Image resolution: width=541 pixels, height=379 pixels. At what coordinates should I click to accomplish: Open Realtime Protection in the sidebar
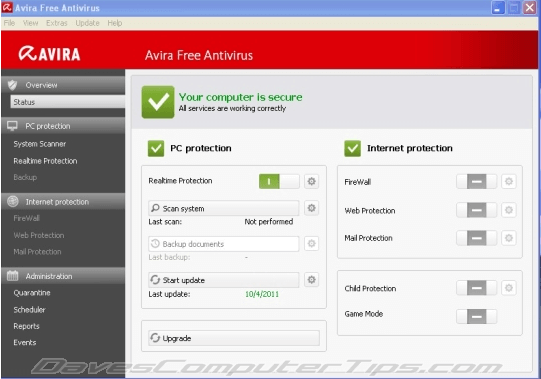click(x=45, y=161)
